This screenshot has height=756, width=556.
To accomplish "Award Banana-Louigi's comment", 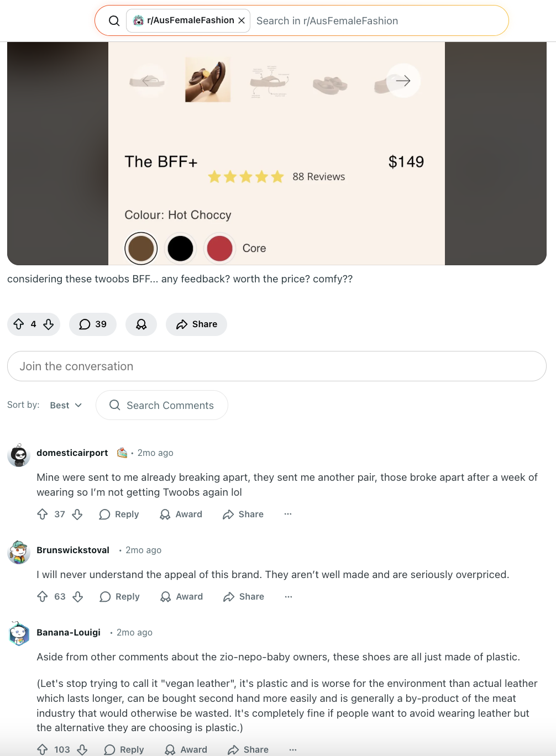I will (x=185, y=749).
